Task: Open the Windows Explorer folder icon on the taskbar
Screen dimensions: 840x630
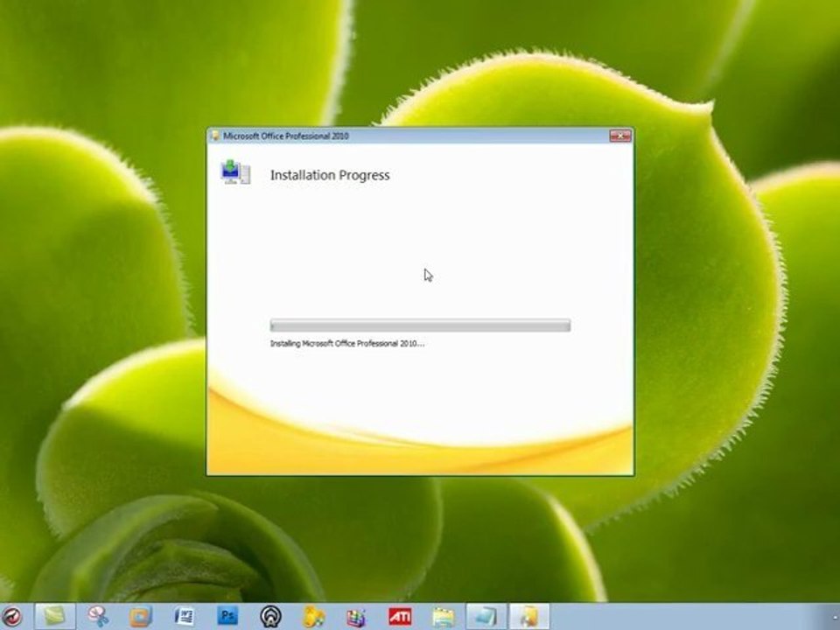Action: click(443, 617)
